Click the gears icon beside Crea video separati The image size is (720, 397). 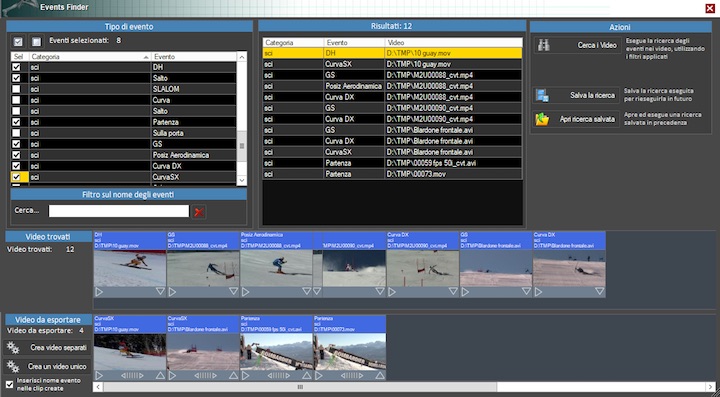[13, 348]
